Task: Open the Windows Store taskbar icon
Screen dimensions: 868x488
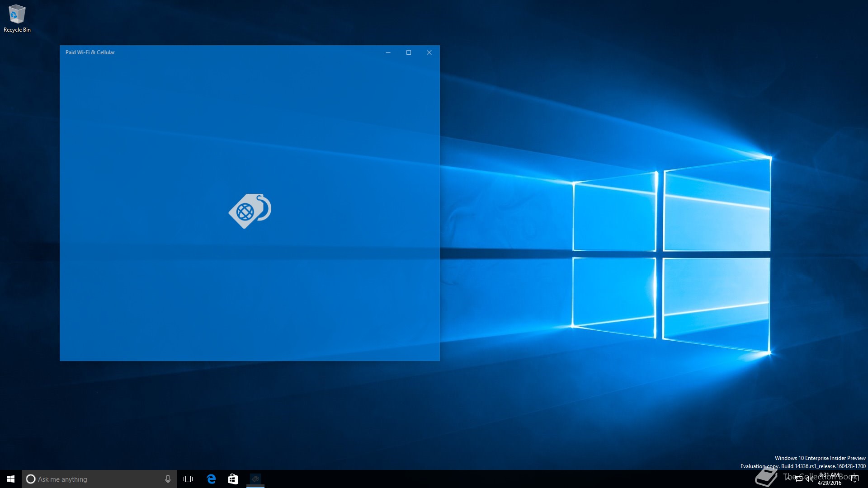Action: coord(233,479)
